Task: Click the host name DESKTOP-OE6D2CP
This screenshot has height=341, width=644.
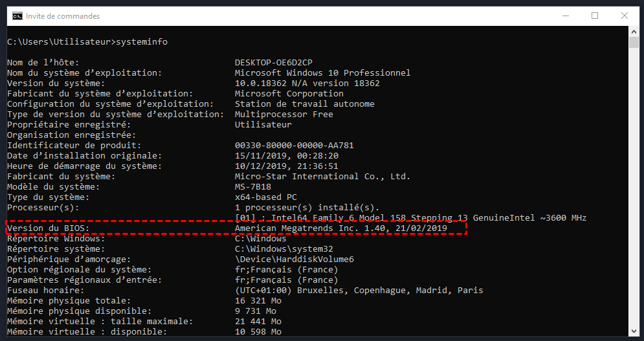Action: [x=273, y=62]
